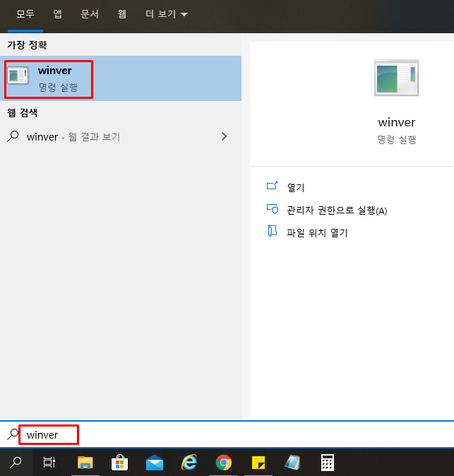Switch to the 문서 tab
This screenshot has height=476, width=454.
[90, 14]
